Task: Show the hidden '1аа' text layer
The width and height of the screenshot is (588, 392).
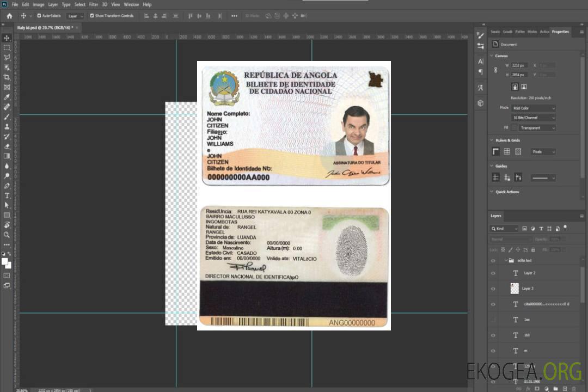Action: coord(493,320)
